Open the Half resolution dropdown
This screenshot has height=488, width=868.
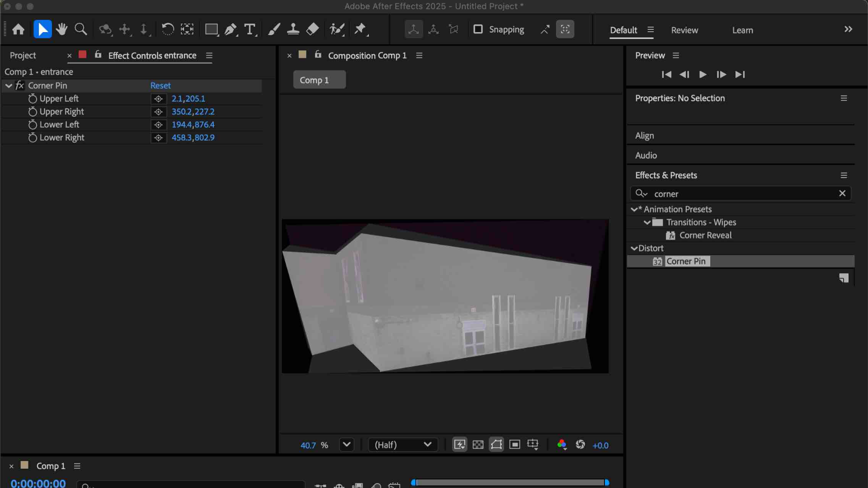point(402,445)
